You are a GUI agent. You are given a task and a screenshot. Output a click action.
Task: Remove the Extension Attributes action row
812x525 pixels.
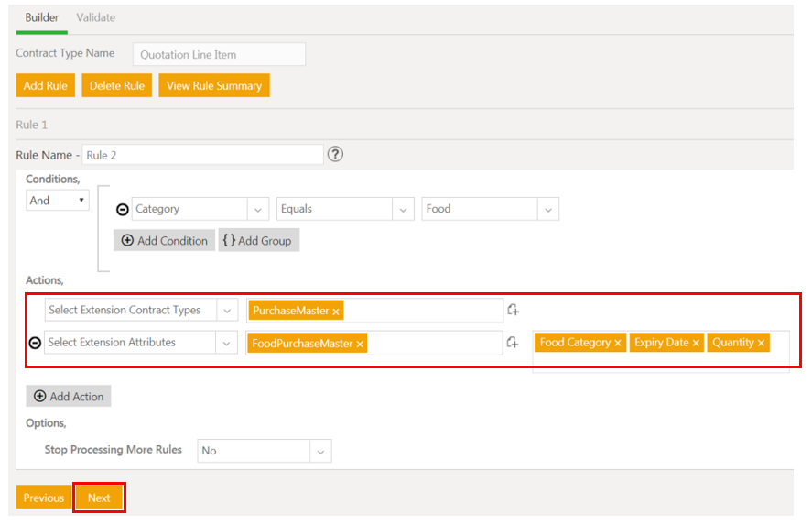click(35, 343)
